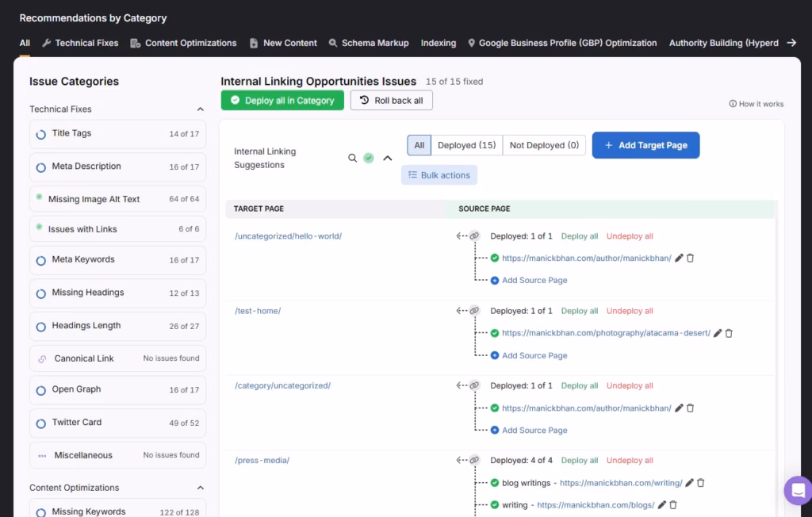This screenshot has width=812, height=517.
Task: Delete the atacama-desert source page via trash icon
Action: 729,333
